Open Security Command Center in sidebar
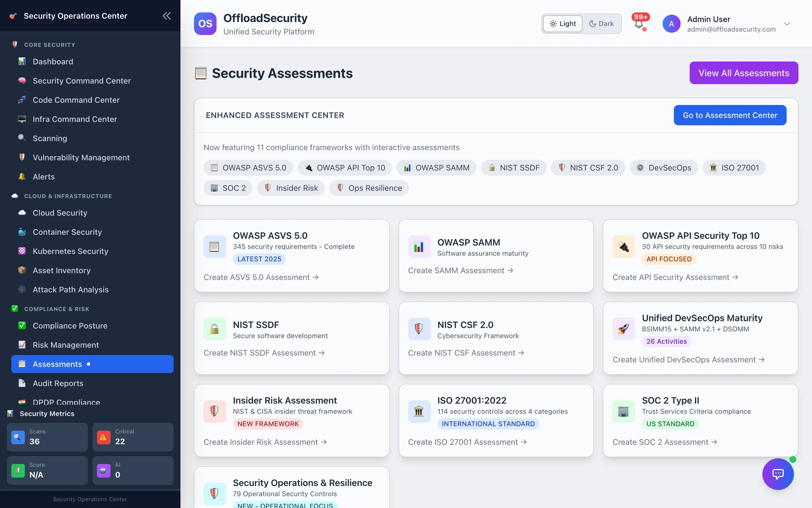 coord(92,81)
